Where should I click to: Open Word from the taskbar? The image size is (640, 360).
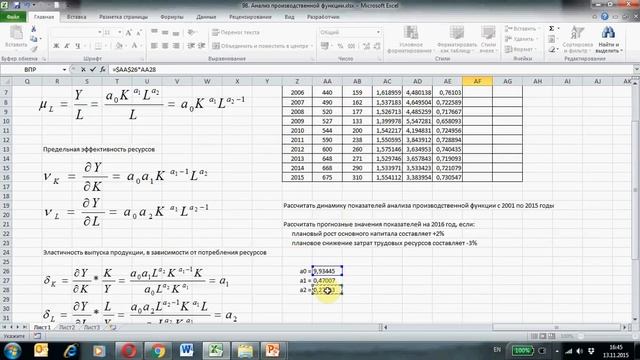click(186, 350)
